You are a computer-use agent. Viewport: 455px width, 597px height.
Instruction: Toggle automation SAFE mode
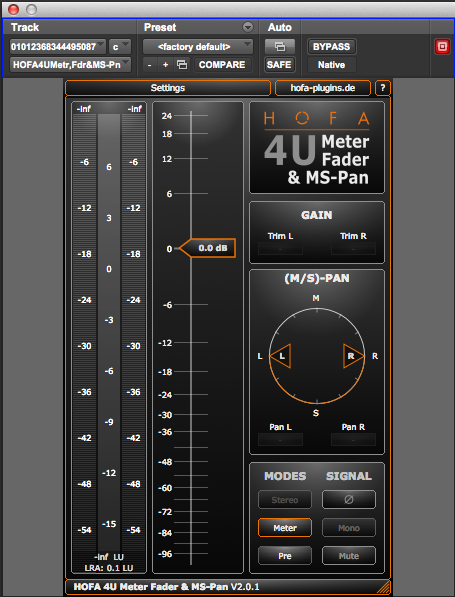click(x=279, y=65)
